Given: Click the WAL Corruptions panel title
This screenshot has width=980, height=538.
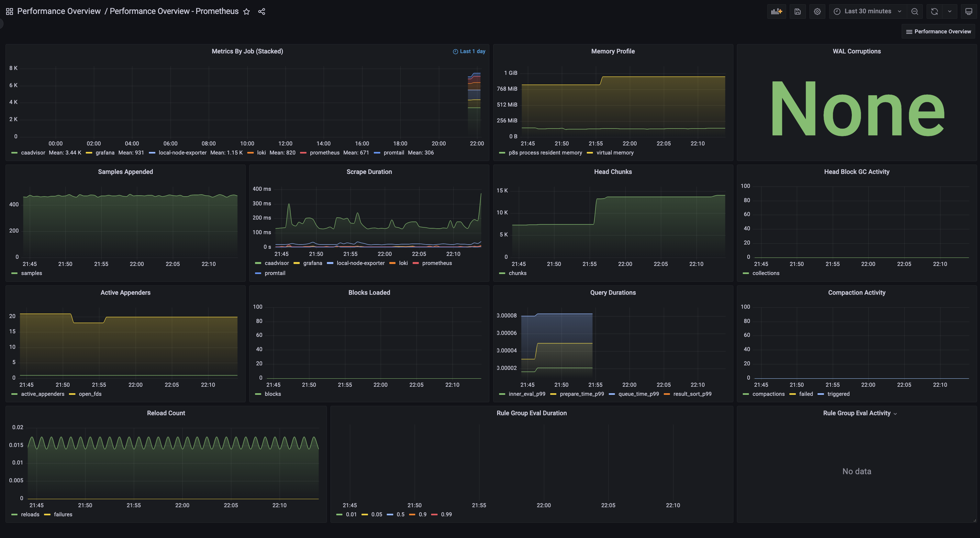Looking at the screenshot, I should coord(857,52).
